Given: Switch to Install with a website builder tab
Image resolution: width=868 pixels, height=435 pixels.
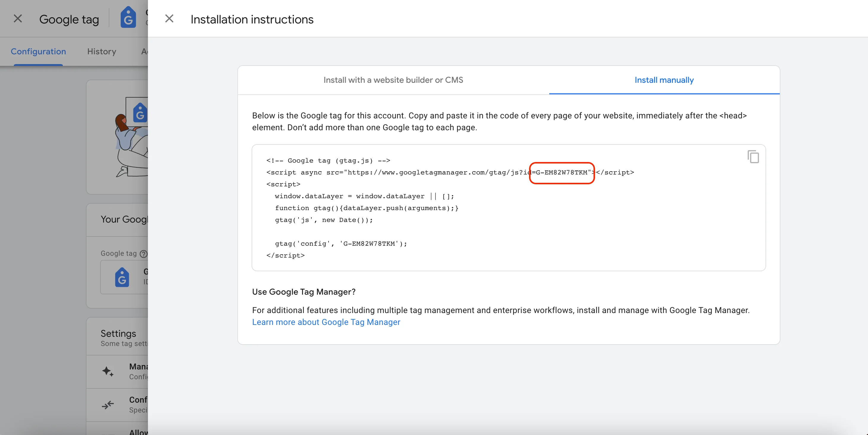Looking at the screenshot, I should pos(393,80).
